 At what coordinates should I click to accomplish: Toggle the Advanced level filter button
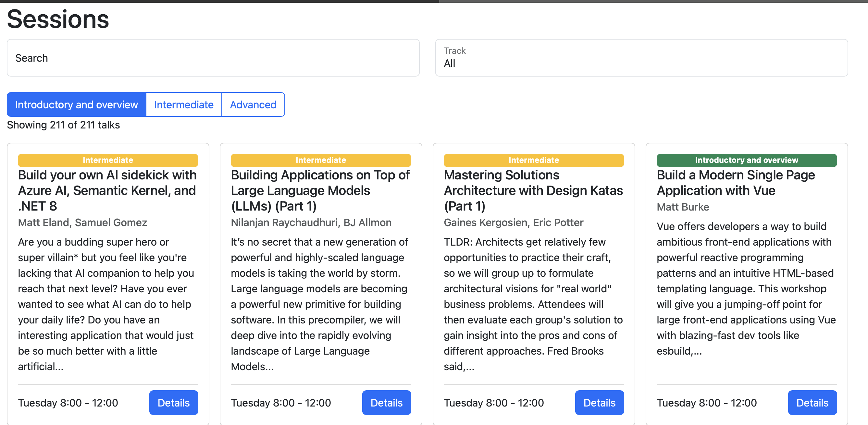[x=253, y=105]
